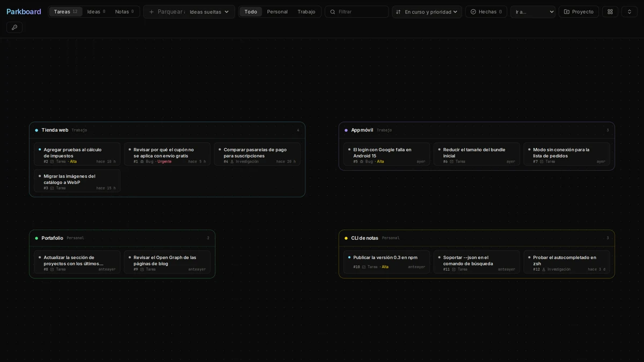The height and width of the screenshot is (362, 644).
Task: Select the Todo filter
Action: click(x=251, y=12)
